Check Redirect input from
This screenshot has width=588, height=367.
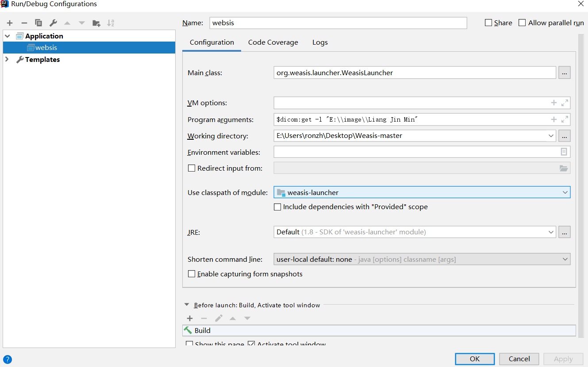tap(191, 168)
